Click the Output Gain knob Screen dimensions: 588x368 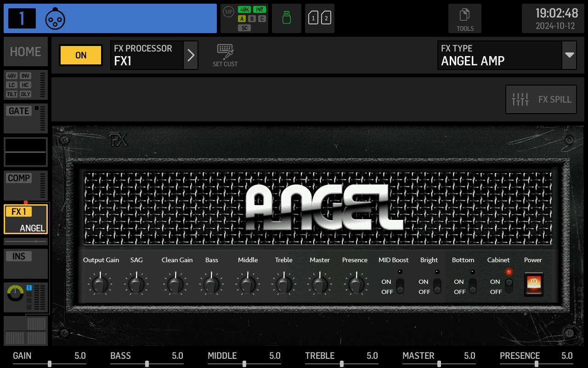(x=99, y=284)
